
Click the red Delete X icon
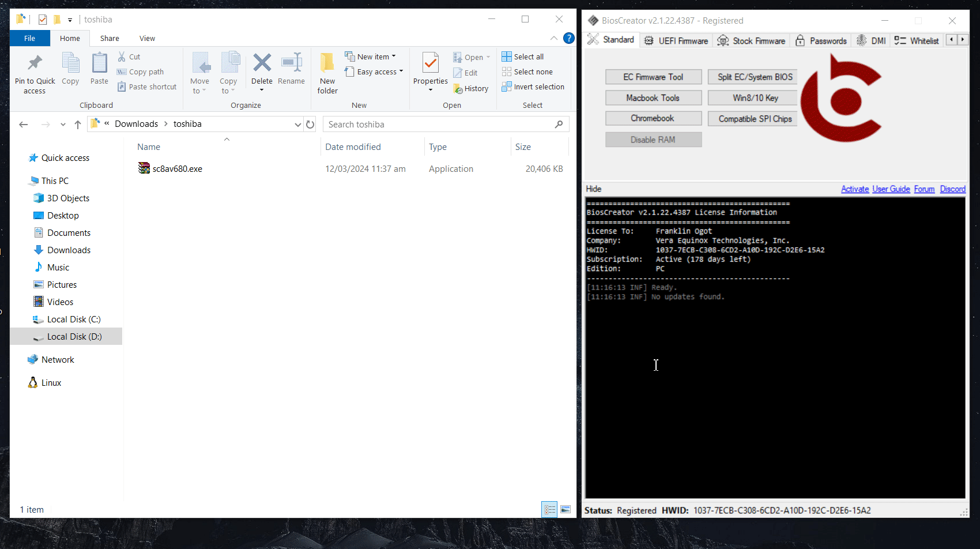(x=262, y=63)
